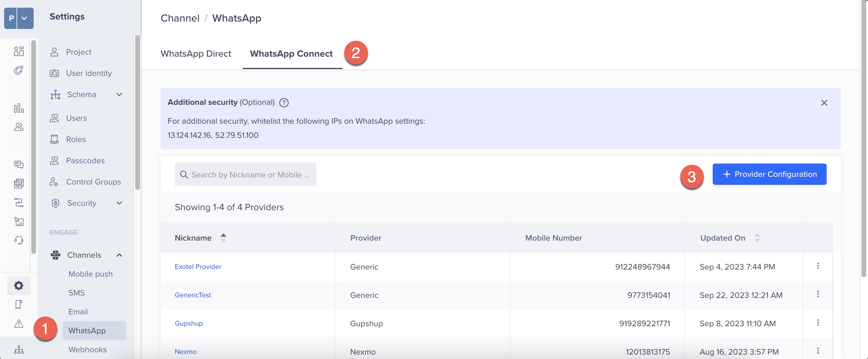Expand the Security settings section

click(119, 203)
